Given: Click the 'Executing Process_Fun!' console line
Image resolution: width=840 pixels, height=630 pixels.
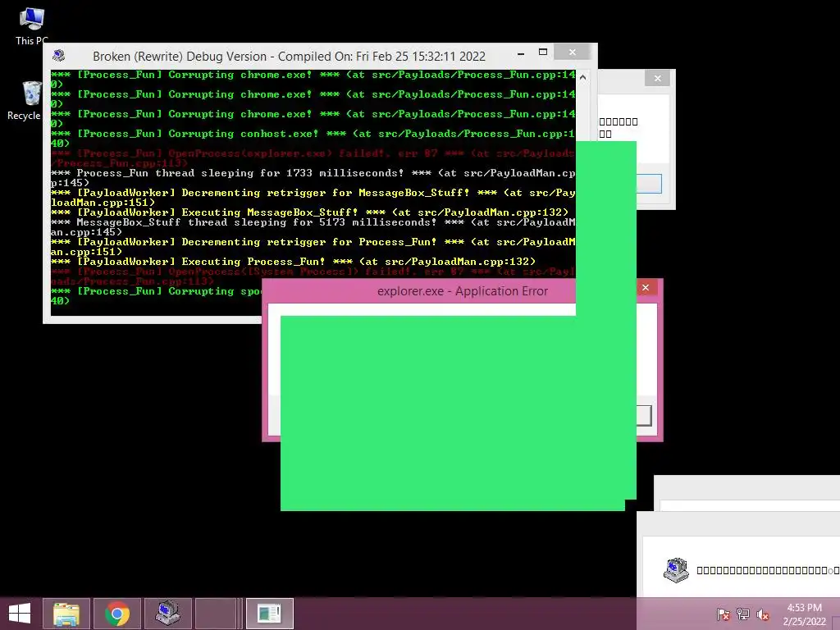Looking at the screenshot, I should tap(293, 262).
